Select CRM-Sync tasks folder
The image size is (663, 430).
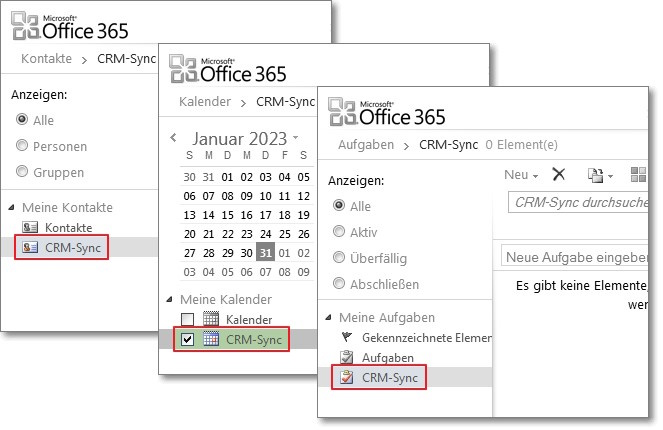pyautogui.click(x=390, y=377)
